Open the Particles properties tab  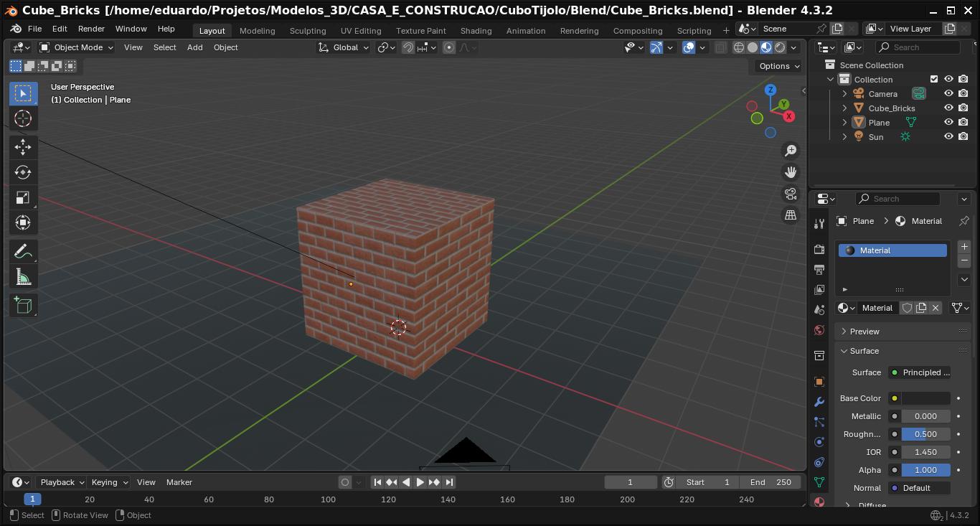point(819,421)
